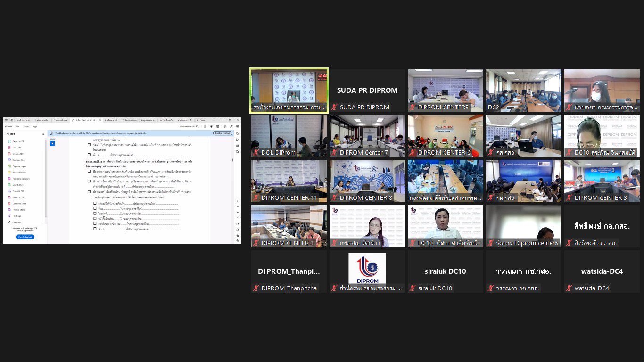Viewport: 644px width, 362px height.
Task: Click the Acrobat Home icon
Action: [12, 120]
